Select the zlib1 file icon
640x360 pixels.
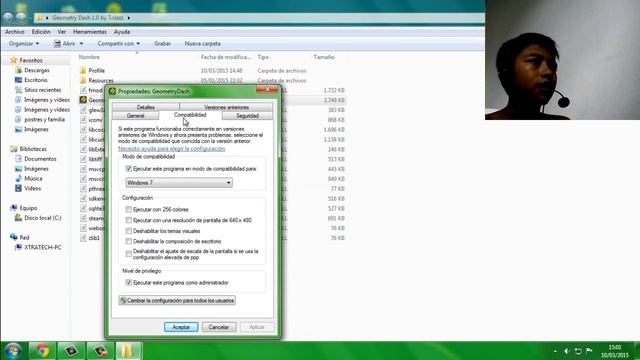pyautogui.click(x=83, y=238)
